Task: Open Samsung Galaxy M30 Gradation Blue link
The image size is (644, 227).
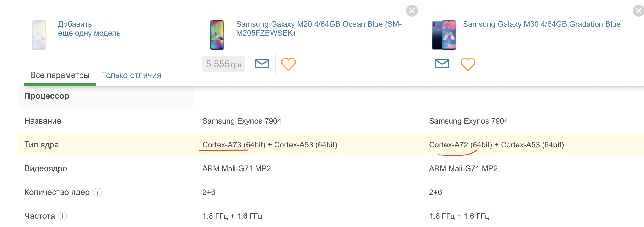Action: coord(542,24)
